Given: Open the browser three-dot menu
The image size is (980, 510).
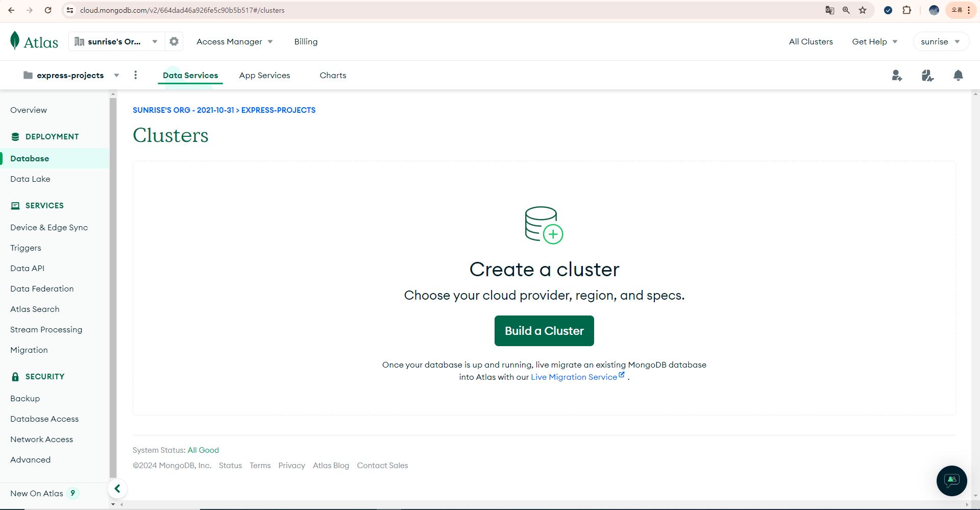Looking at the screenshot, I should click(969, 10).
